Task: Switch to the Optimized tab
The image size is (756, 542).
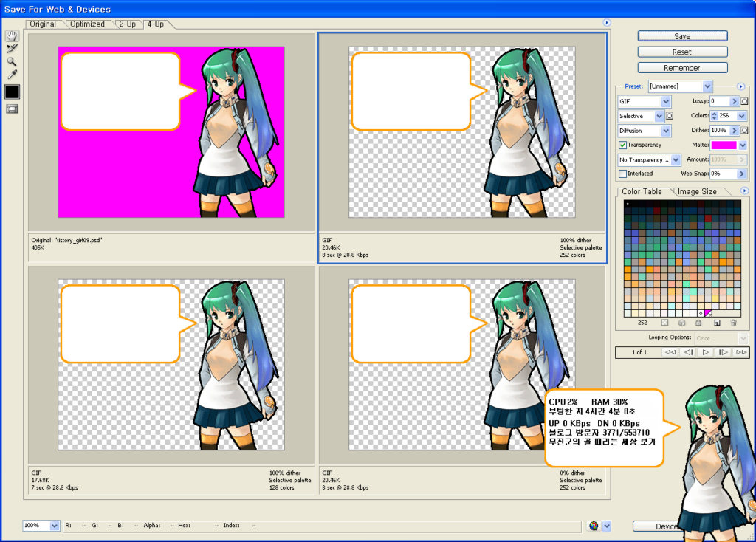Action: 87,24
